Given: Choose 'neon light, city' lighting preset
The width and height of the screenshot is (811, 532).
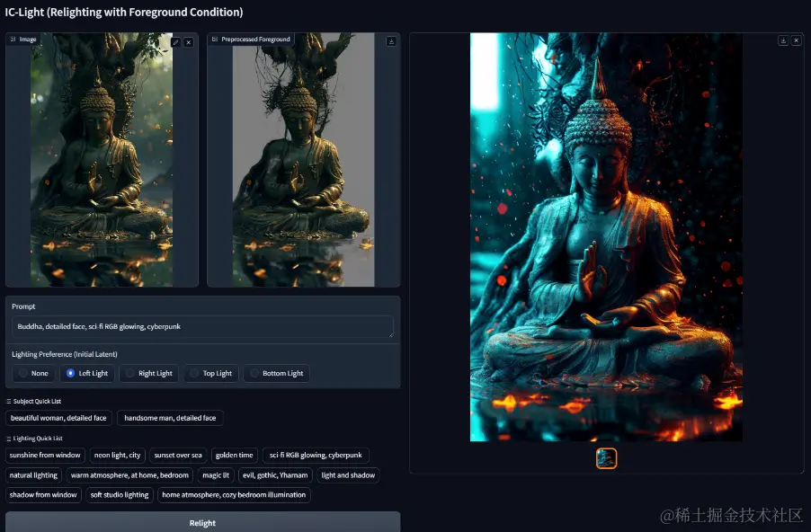Looking at the screenshot, I should tap(118, 455).
